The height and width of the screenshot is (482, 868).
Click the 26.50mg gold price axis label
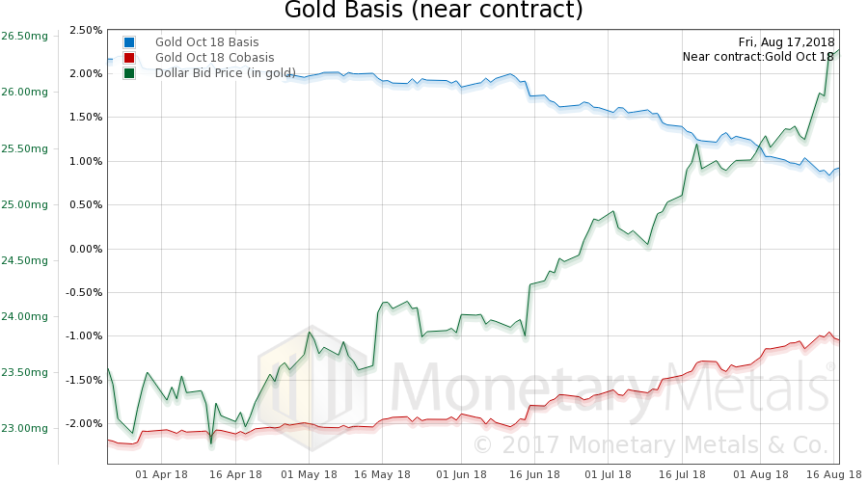[x=24, y=36]
